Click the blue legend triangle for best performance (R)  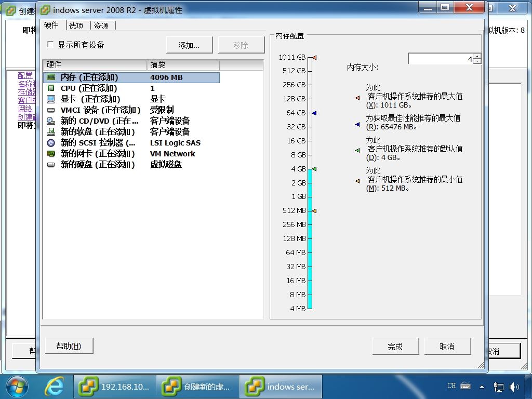(357, 124)
